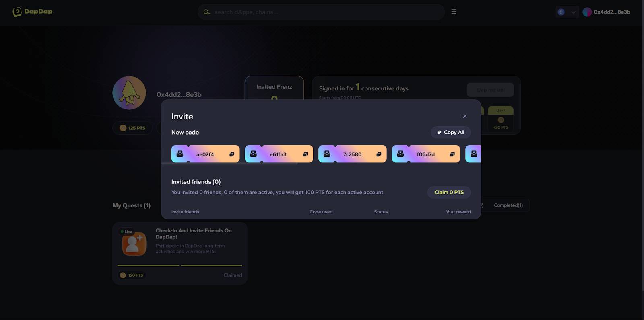
Task: Copy invite code f06d7d
Action: pos(452,154)
